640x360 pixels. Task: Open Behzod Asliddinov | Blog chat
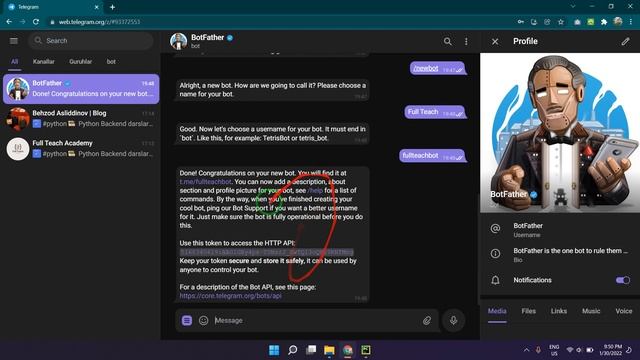point(81,119)
